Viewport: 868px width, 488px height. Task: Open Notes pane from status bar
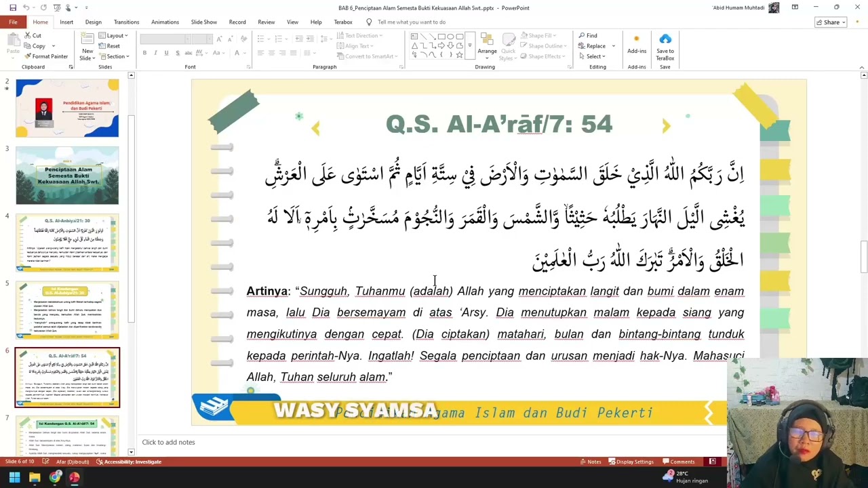point(590,462)
